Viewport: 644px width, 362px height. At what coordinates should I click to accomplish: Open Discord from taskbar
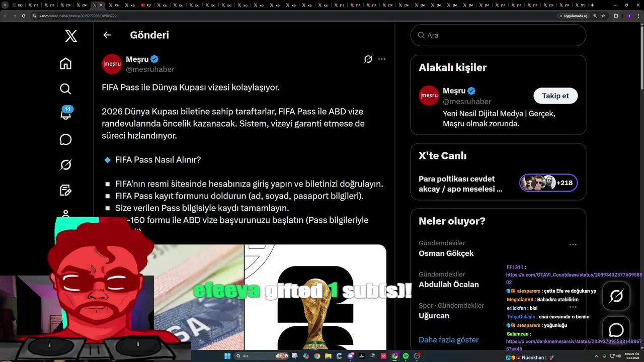(350, 356)
